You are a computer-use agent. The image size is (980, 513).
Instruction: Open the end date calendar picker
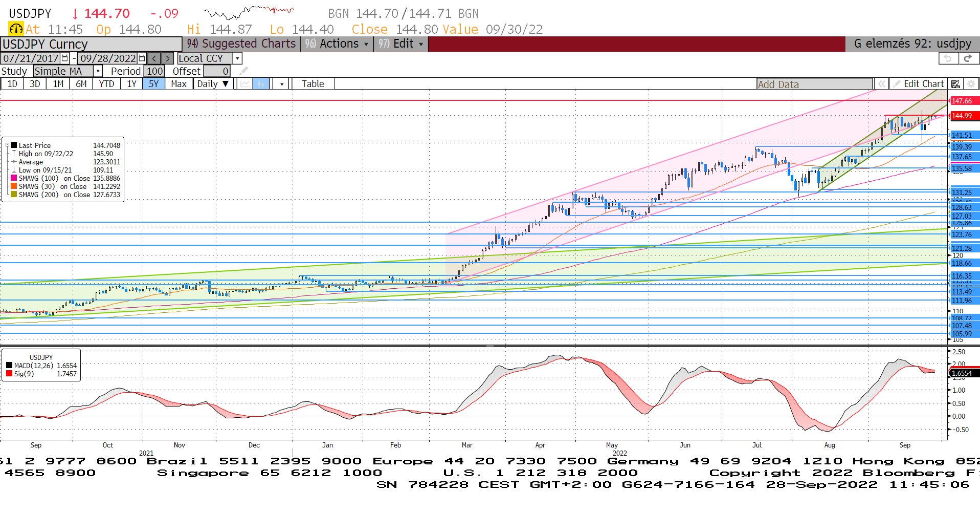(x=142, y=58)
